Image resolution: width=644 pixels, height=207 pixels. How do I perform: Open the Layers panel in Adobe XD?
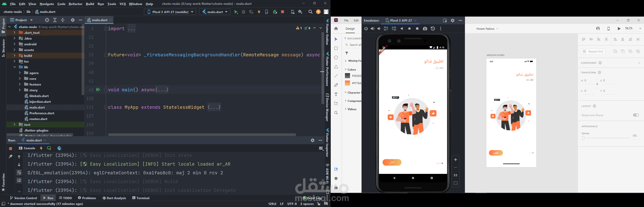click(x=336, y=178)
